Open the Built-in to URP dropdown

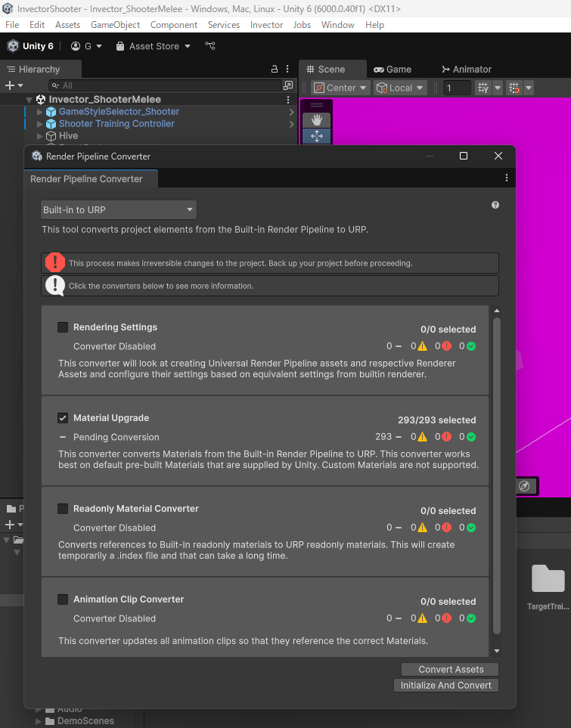[119, 209]
